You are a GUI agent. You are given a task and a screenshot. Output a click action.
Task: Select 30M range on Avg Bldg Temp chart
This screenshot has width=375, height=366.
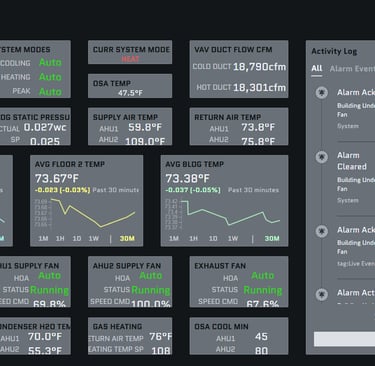point(272,238)
